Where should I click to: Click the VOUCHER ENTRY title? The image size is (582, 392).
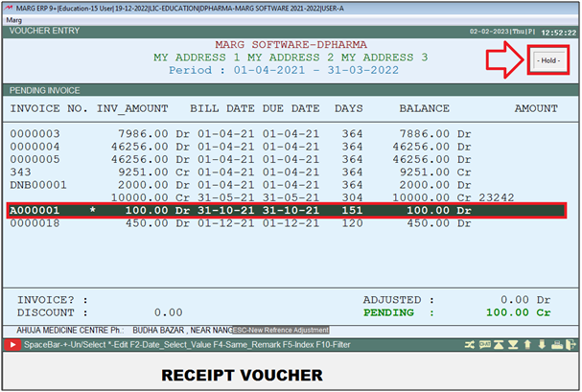(x=44, y=31)
